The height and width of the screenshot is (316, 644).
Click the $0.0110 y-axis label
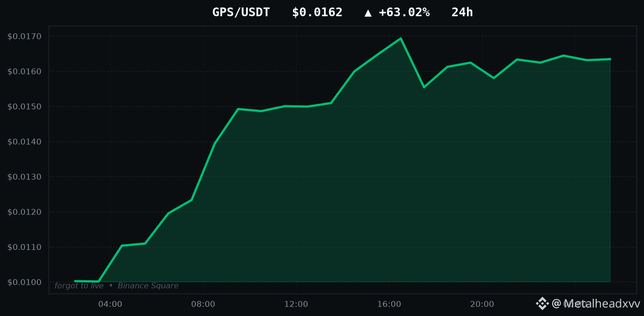[25, 247]
